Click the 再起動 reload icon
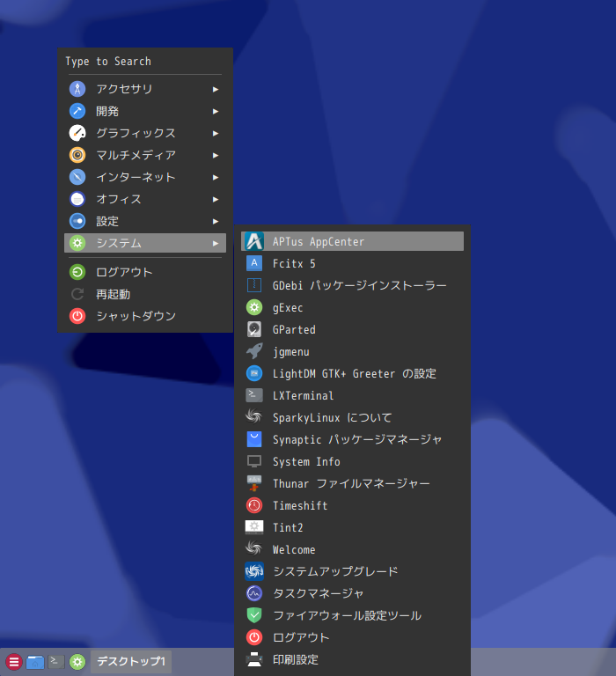Screen dimensions: 616x676 pyautogui.click(x=77, y=294)
